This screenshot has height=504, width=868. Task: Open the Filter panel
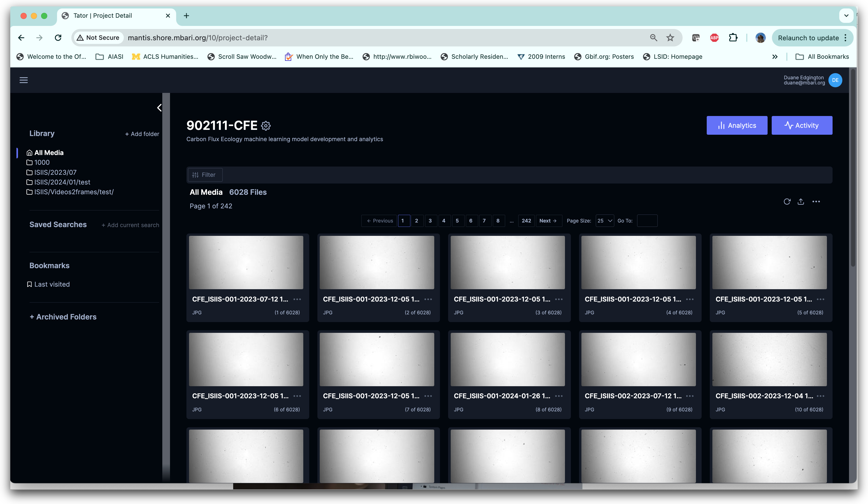[205, 175]
